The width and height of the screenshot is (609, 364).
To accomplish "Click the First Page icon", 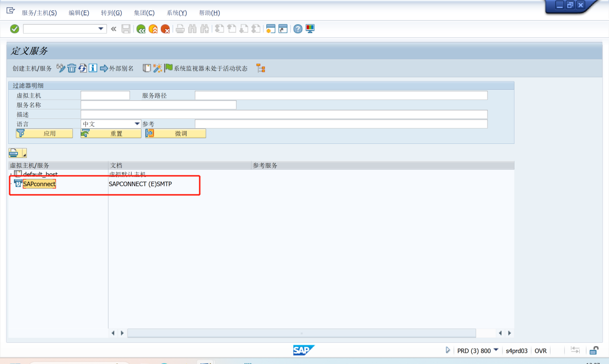I will click(219, 29).
